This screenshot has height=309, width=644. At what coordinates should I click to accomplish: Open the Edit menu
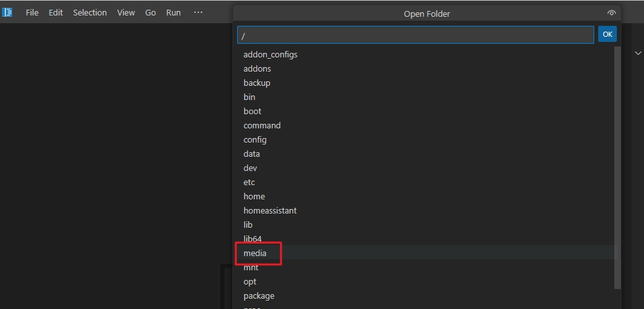pos(56,12)
